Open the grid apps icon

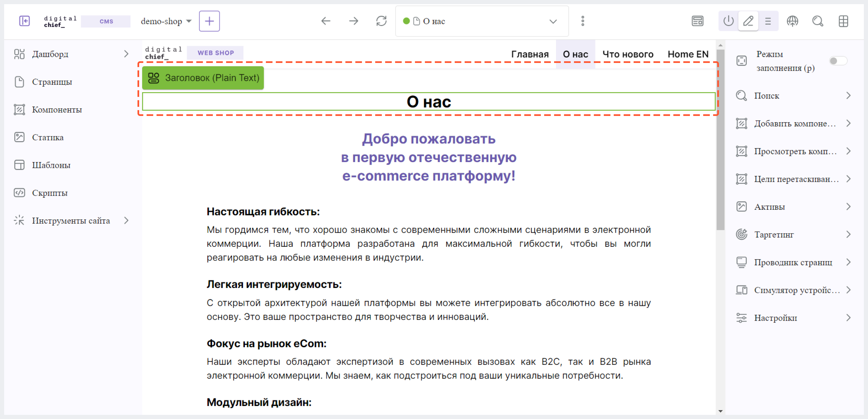pyautogui.click(x=843, y=21)
